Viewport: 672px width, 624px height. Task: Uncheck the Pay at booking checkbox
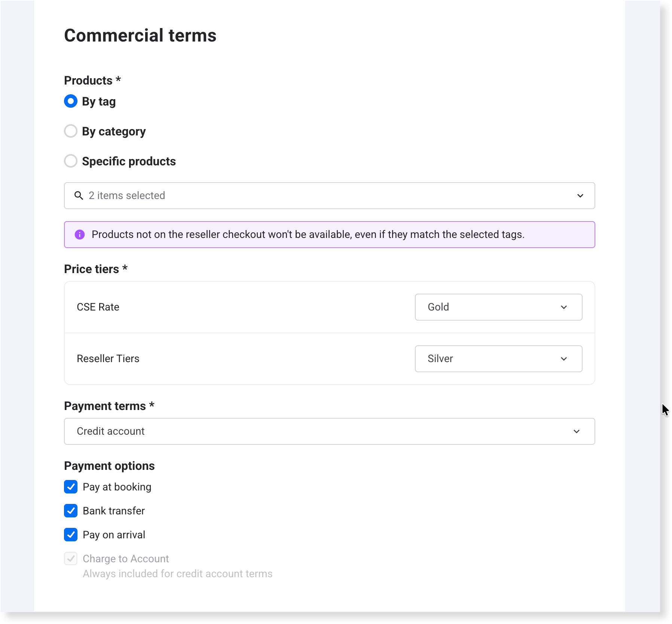71,487
